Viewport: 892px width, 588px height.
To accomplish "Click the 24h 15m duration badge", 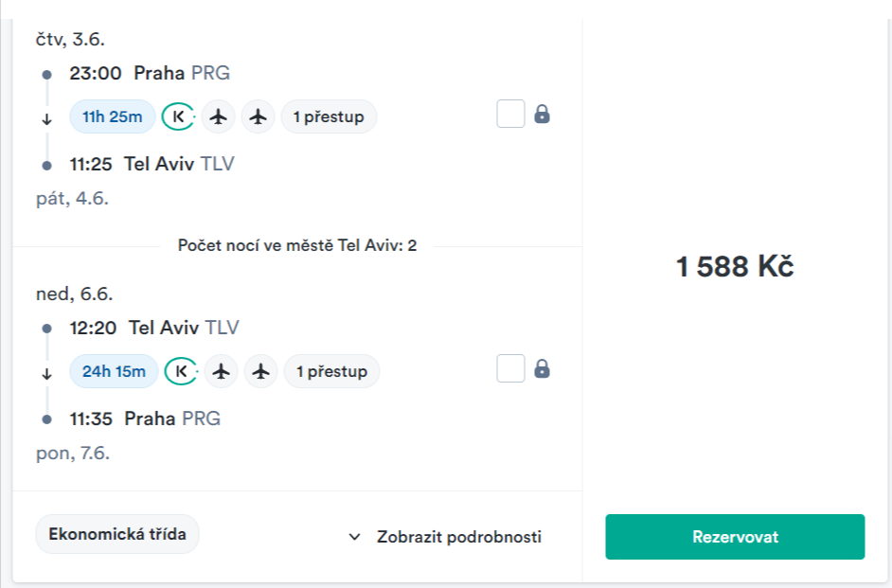I will (x=114, y=371).
